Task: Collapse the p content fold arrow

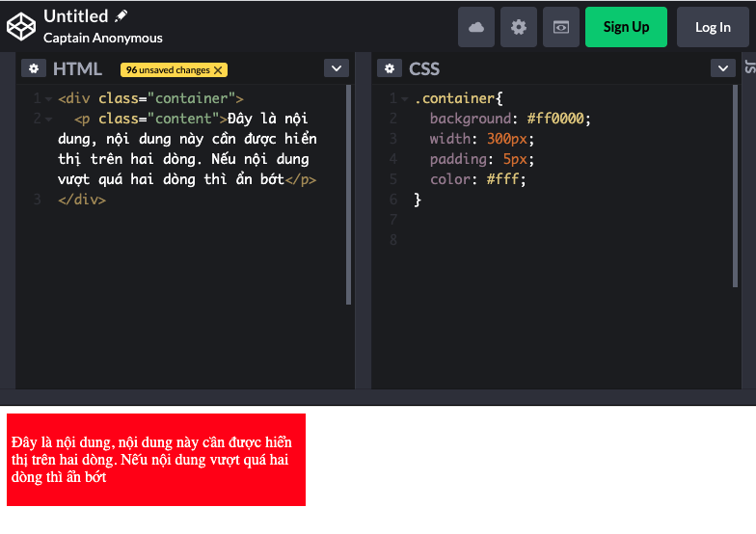Action: (48, 120)
